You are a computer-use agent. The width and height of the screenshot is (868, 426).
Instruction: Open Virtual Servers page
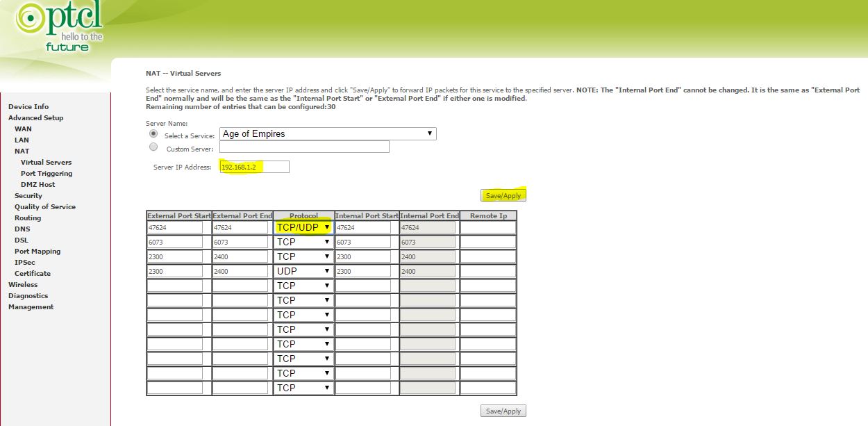[46, 163]
